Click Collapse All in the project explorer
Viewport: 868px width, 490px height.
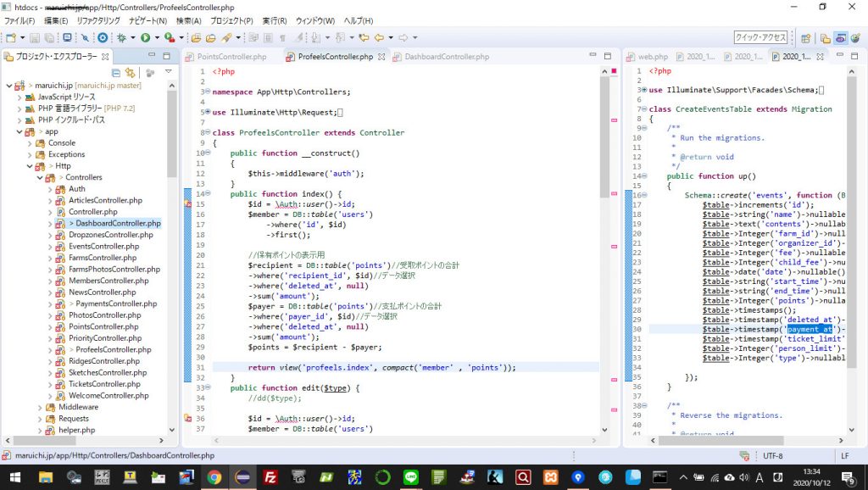[116, 74]
